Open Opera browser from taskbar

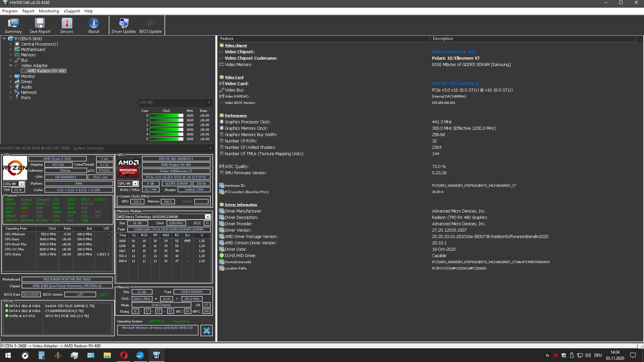pyautogui.click(x=123, y=355)
